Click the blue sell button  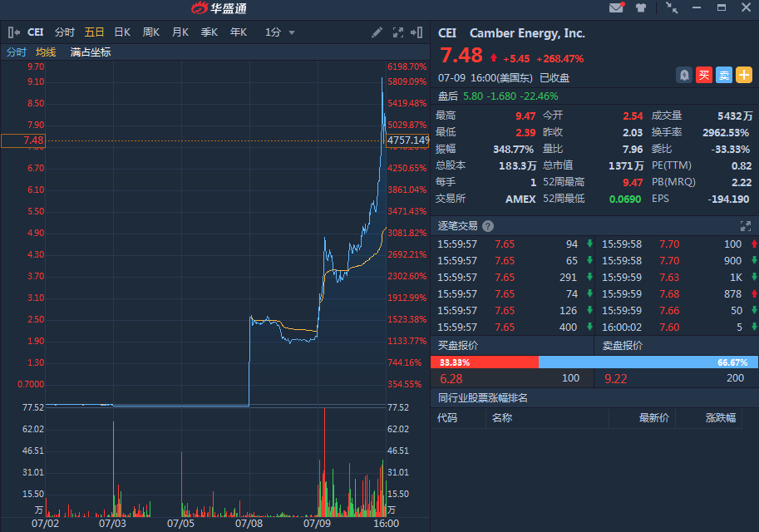tap(724, 75)
